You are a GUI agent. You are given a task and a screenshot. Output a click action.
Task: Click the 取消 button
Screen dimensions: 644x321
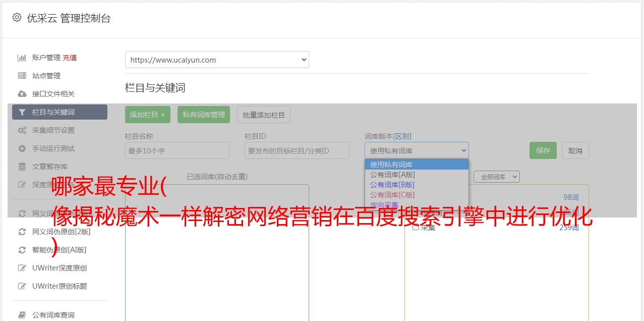(575, 150)
